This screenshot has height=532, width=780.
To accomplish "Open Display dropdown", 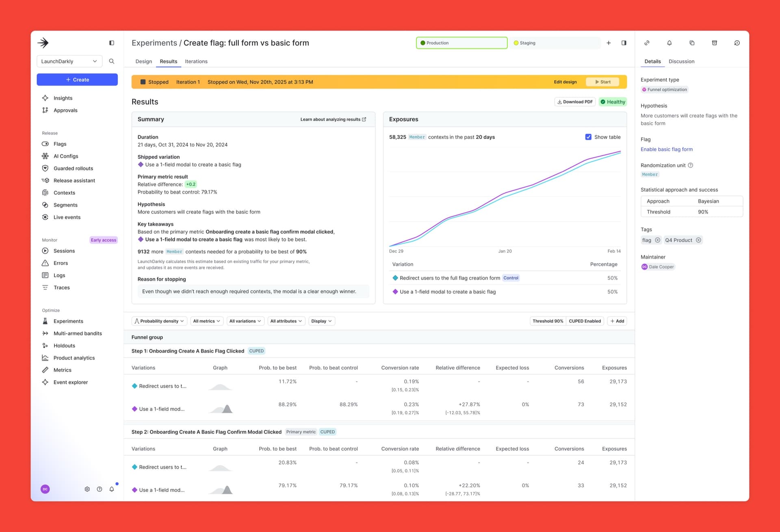I will [322, 321].
